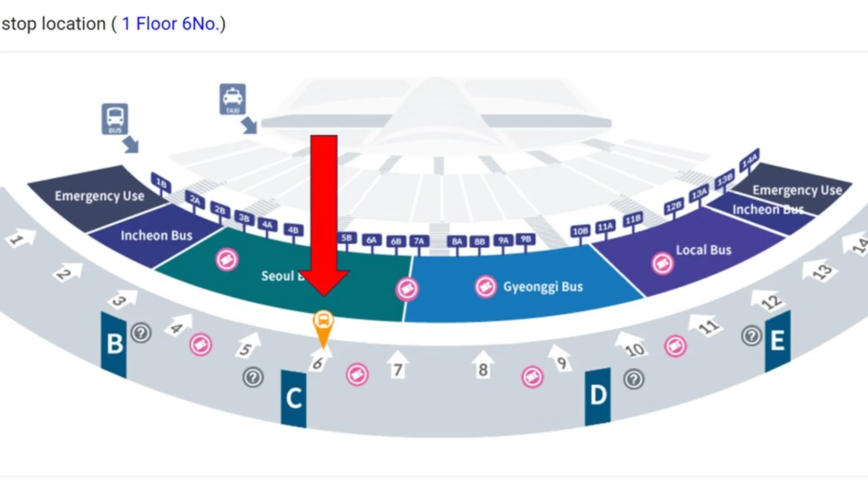Click the taxi icon above the terminal

pos(232,99)
